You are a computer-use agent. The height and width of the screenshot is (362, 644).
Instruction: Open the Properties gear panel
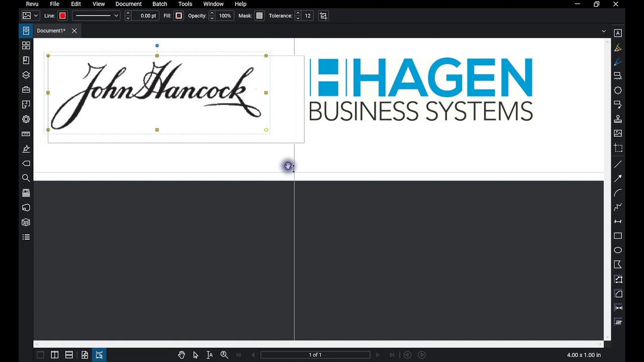pyautogui.click(x=26, y=119)
